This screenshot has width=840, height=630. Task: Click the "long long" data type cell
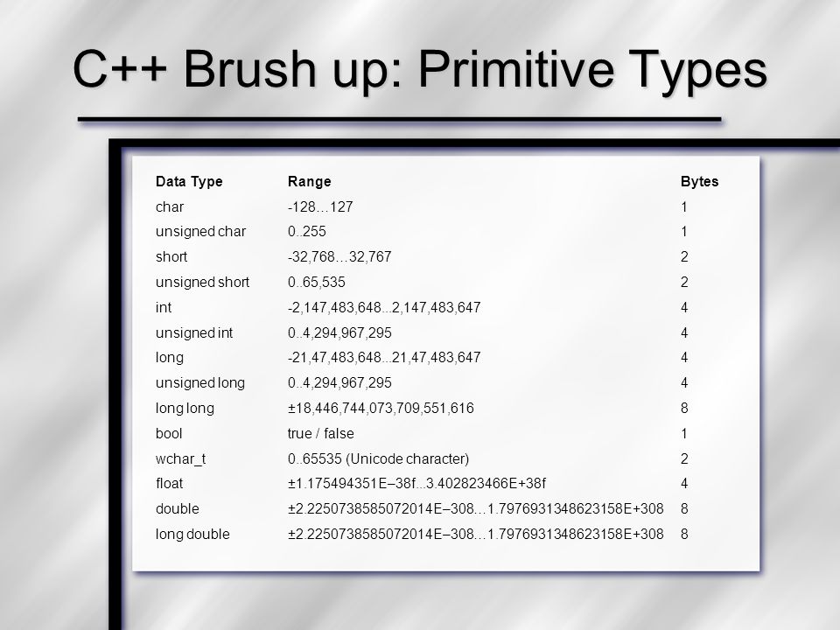click(185, 409)
